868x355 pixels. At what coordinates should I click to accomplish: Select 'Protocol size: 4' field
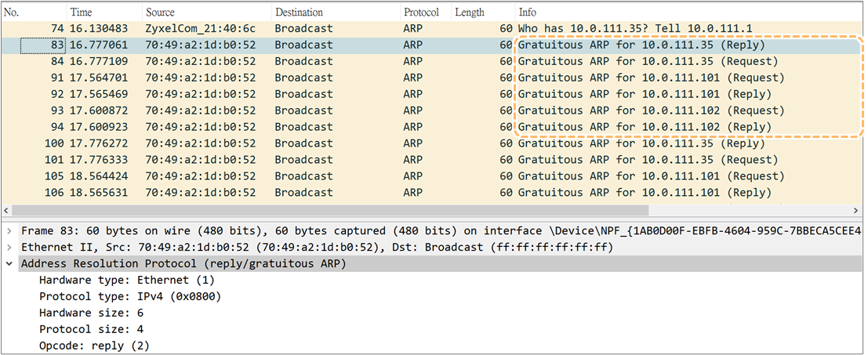(x=91, y=330)
